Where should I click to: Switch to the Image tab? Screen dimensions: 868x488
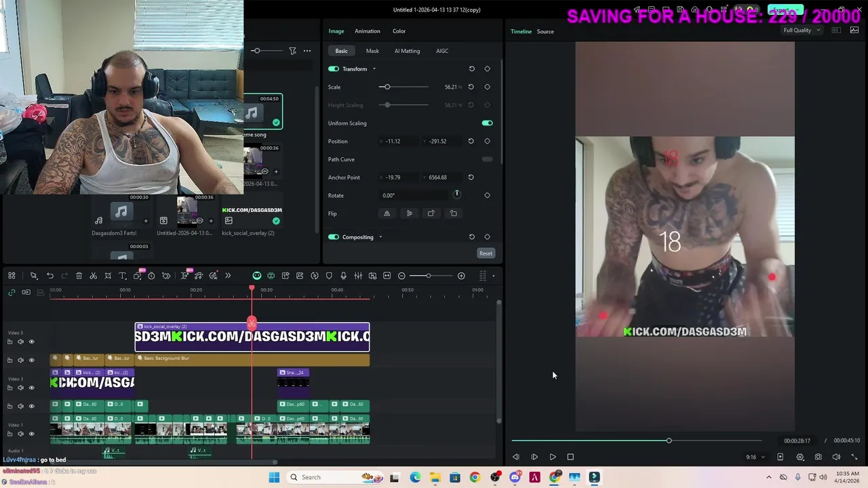336,31
